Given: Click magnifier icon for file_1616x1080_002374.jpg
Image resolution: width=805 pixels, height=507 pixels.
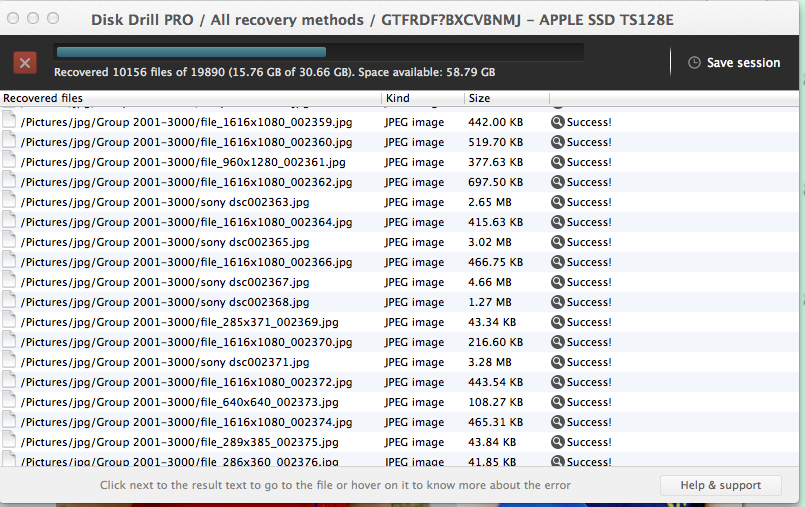Looking at the screenshot, I should coord(558,422).
